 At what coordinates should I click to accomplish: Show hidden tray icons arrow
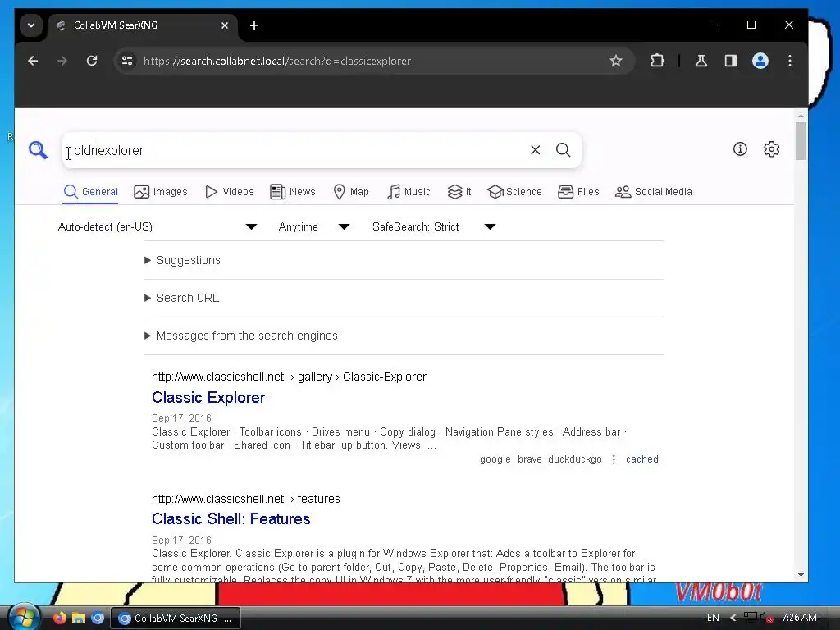click(733, 618)
